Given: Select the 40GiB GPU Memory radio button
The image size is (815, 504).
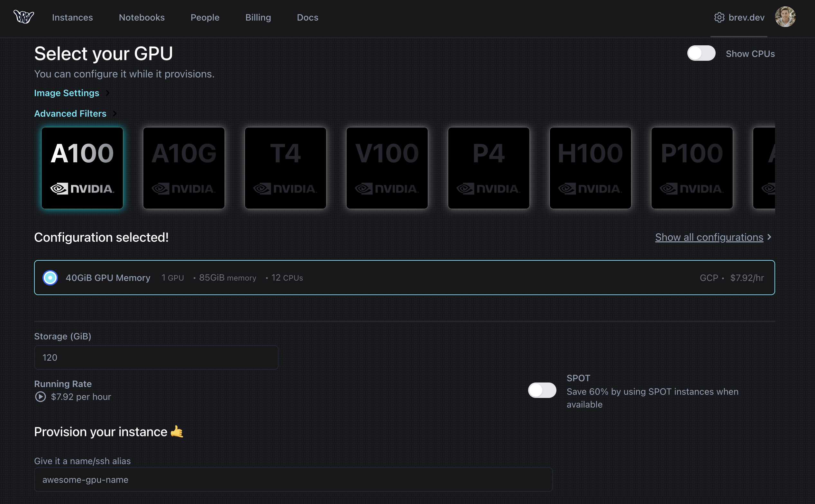Looking at the screenshot, I should point(50,278).
